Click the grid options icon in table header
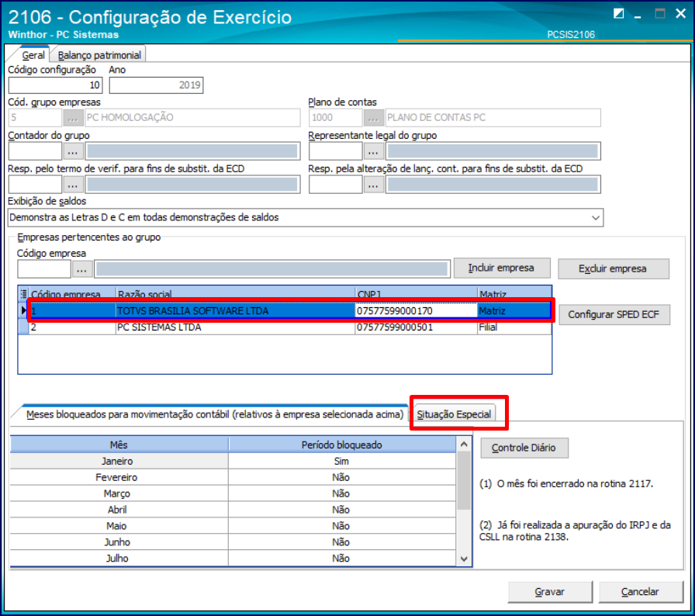The image size is (695, 616). tap(23, 293)
